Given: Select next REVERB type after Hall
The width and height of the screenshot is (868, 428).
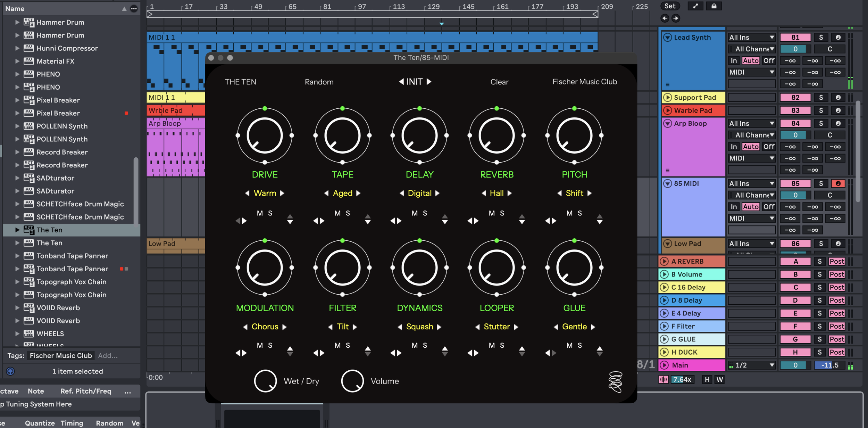Looking at the screenshot, I should click(x=510, y=193).
